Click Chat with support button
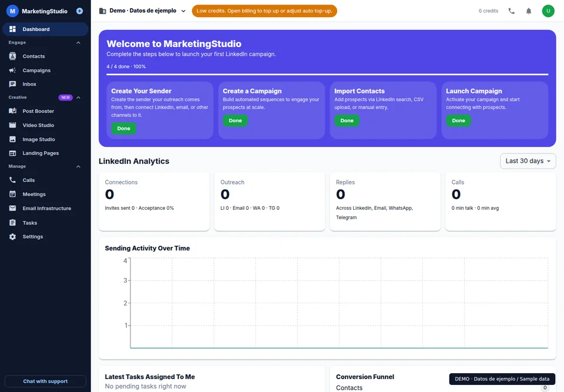 (x=45, y=381)
